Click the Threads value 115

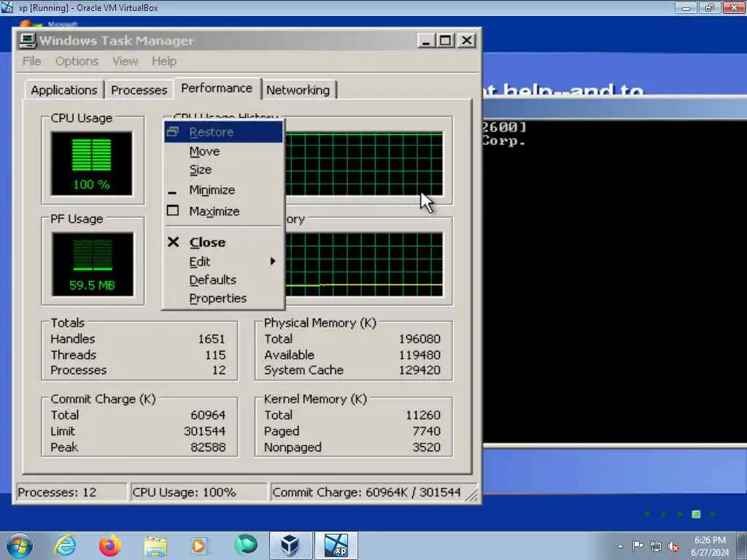point(215,355)
